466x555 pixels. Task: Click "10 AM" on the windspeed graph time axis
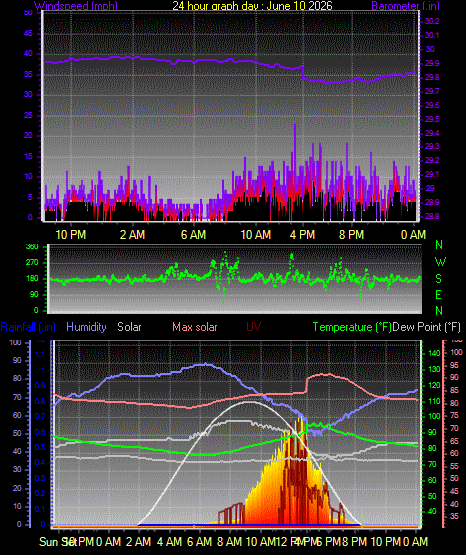pyautogui.click(x=255, y=235)
